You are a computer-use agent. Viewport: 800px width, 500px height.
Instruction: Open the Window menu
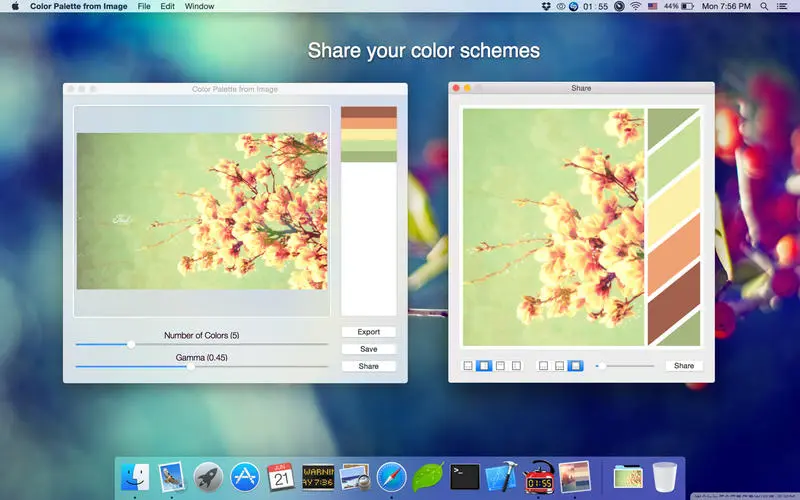coord(199,6)
